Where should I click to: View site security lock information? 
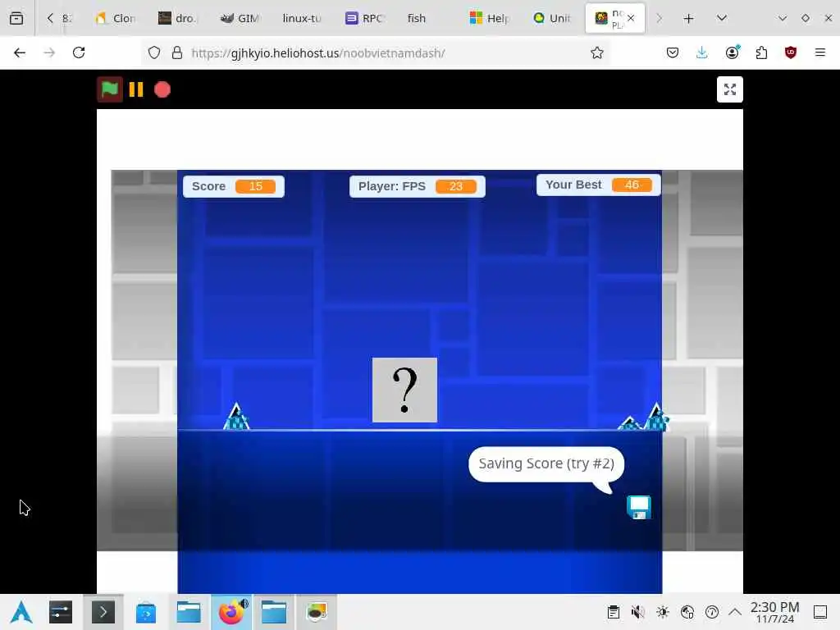[x=177, y=52]
